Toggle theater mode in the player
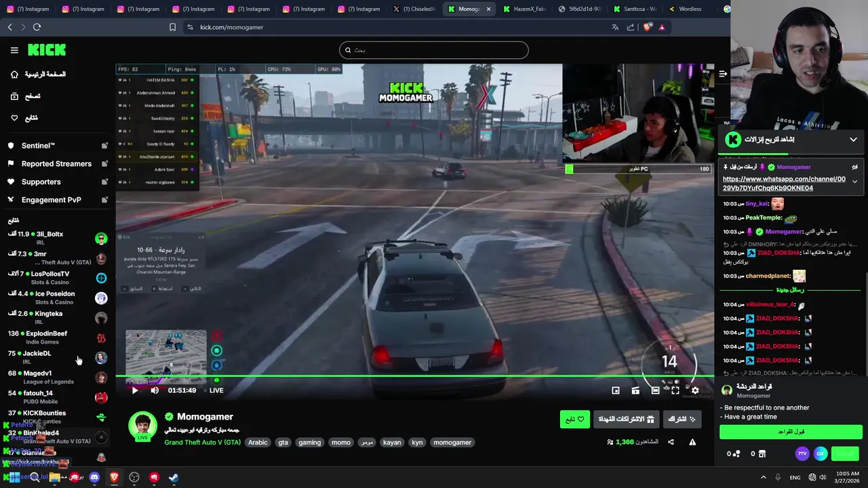The image size is (868, 488). [x=655, y=390]
